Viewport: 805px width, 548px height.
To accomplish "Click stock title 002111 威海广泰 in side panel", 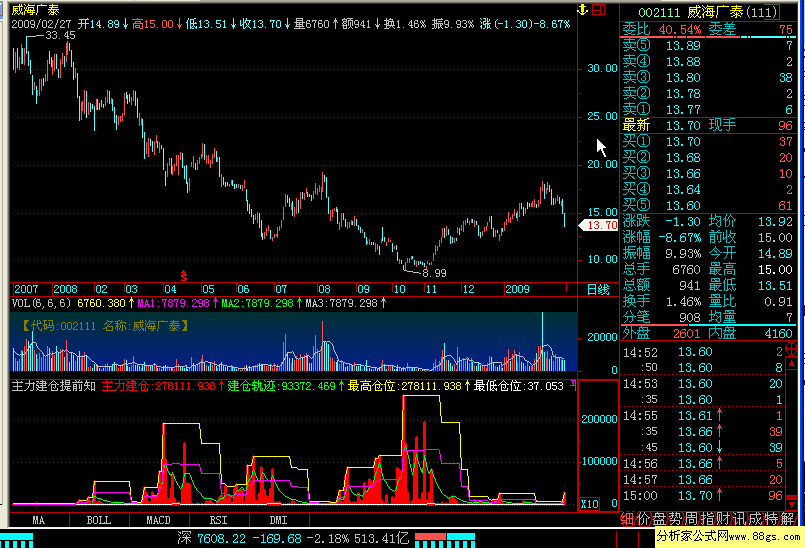I will click(x=708, y=12).
